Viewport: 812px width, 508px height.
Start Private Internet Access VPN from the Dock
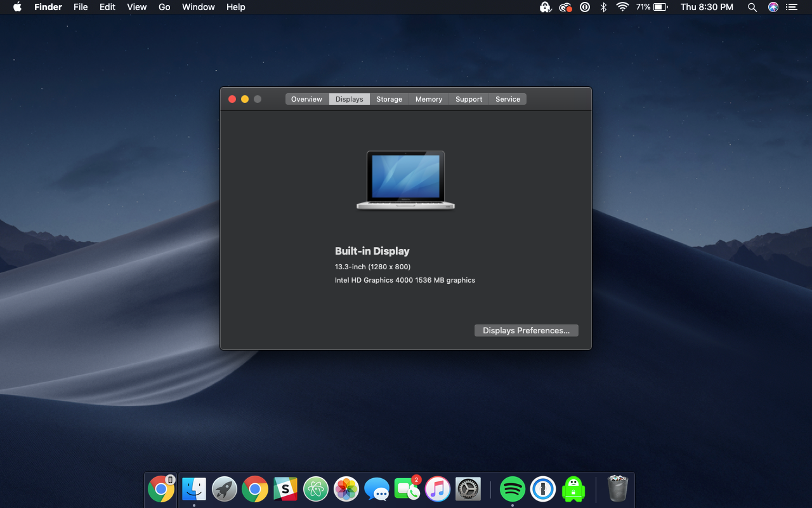572,489
